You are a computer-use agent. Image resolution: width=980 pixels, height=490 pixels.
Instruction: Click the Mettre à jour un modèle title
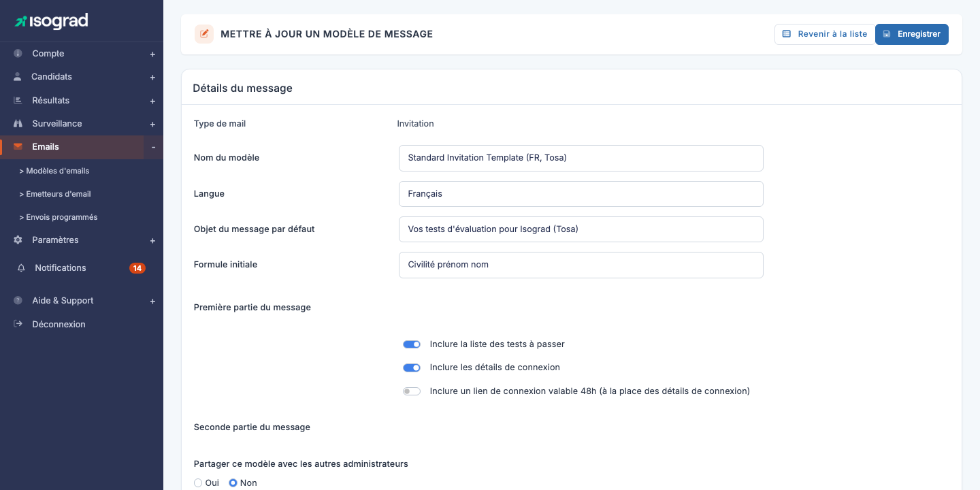[327, 34]
